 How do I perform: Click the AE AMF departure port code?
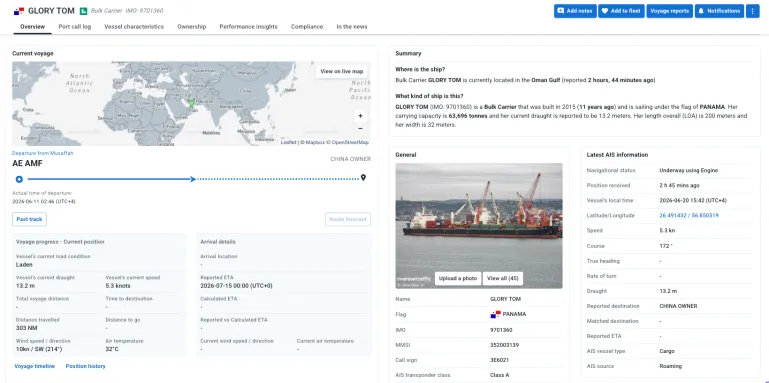26,163
